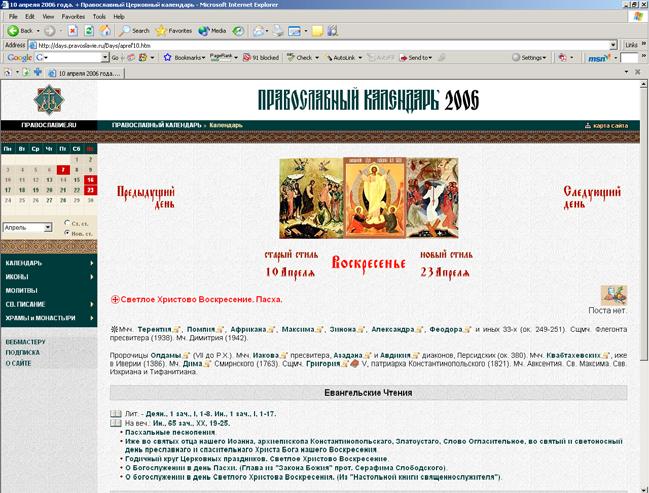Open ВЕБМАСТЕРУ sidebar link
The image size is (649, 493).
[26, 342]
